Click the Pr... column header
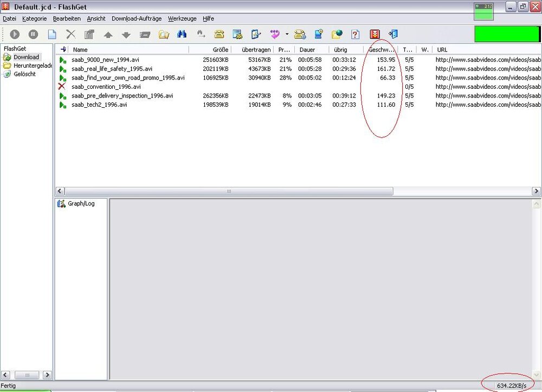 [284, 50]
